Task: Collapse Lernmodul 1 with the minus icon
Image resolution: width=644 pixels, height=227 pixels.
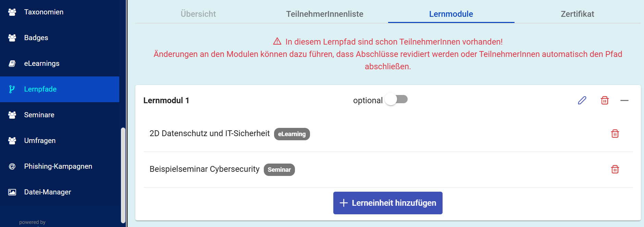Action: [624, 100]
